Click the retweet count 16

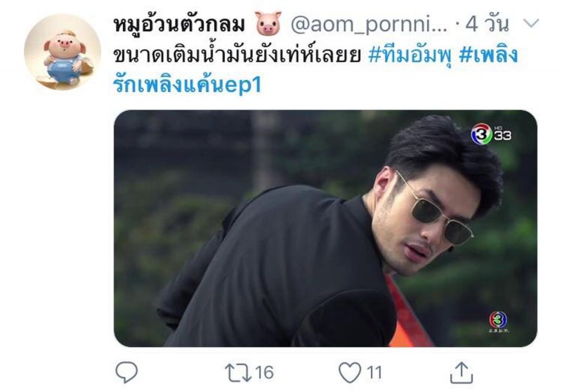265,372
